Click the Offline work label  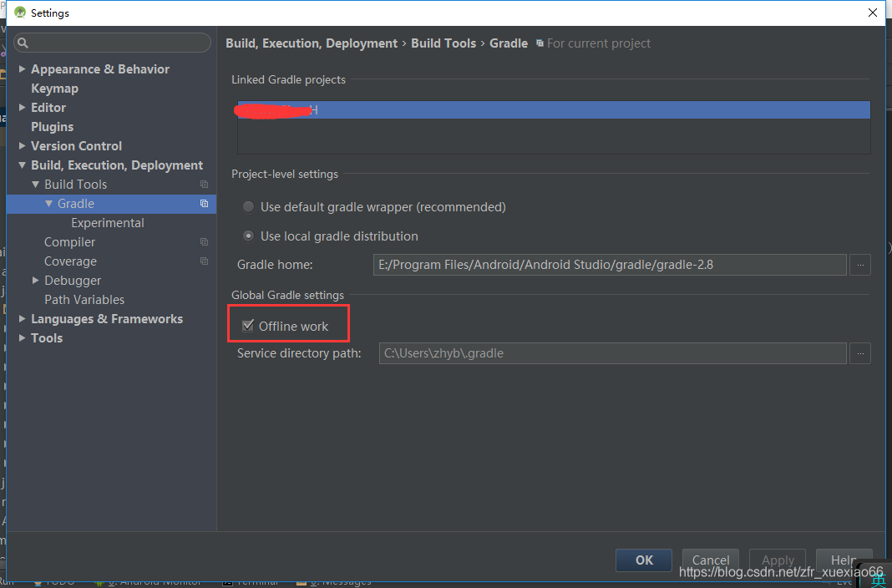[293, 327]
